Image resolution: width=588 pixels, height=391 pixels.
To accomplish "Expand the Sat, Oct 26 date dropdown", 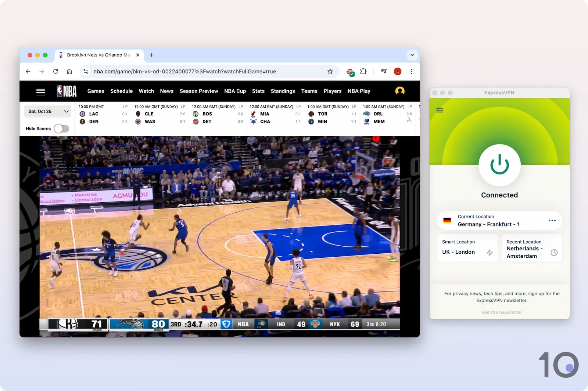I will coord(47,111).
